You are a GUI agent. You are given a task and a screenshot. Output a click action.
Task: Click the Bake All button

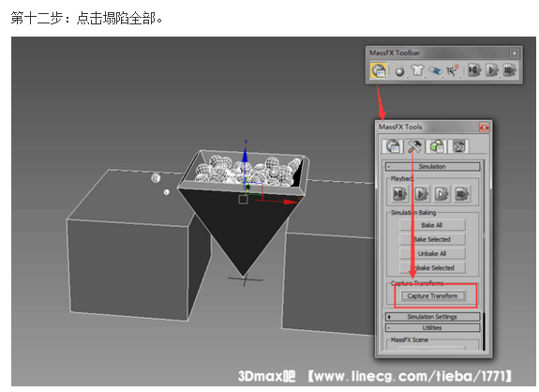point(432,225)
